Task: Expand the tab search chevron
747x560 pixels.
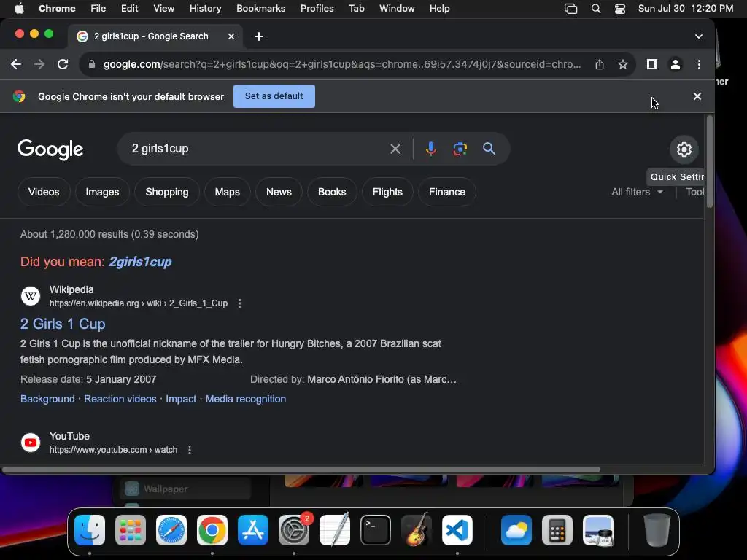Action: point(698,36)
